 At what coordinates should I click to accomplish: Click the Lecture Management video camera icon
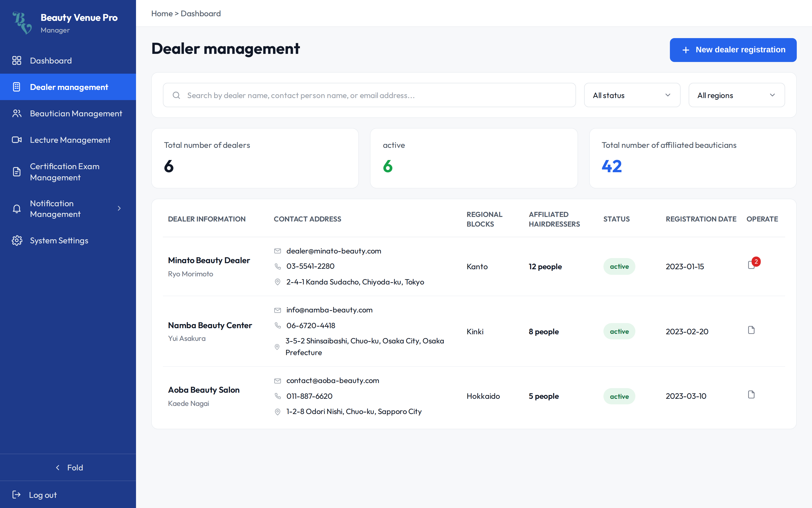(x=17, y=140)
